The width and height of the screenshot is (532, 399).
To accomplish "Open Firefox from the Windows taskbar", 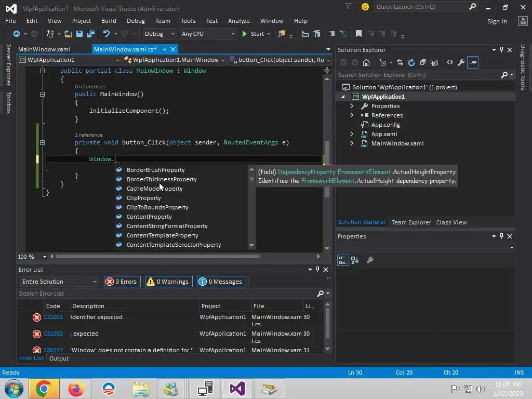I will click(76, 389).
